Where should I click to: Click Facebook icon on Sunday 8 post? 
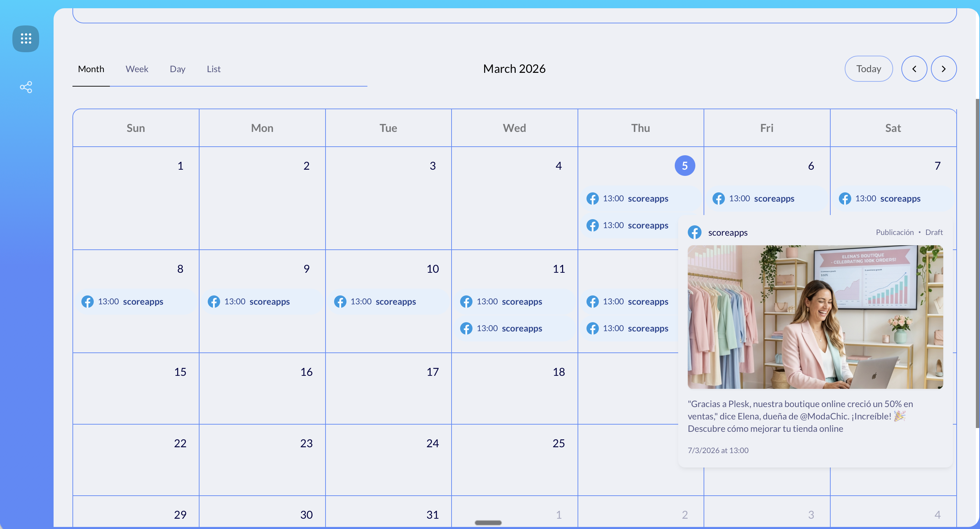pos(88,301)
